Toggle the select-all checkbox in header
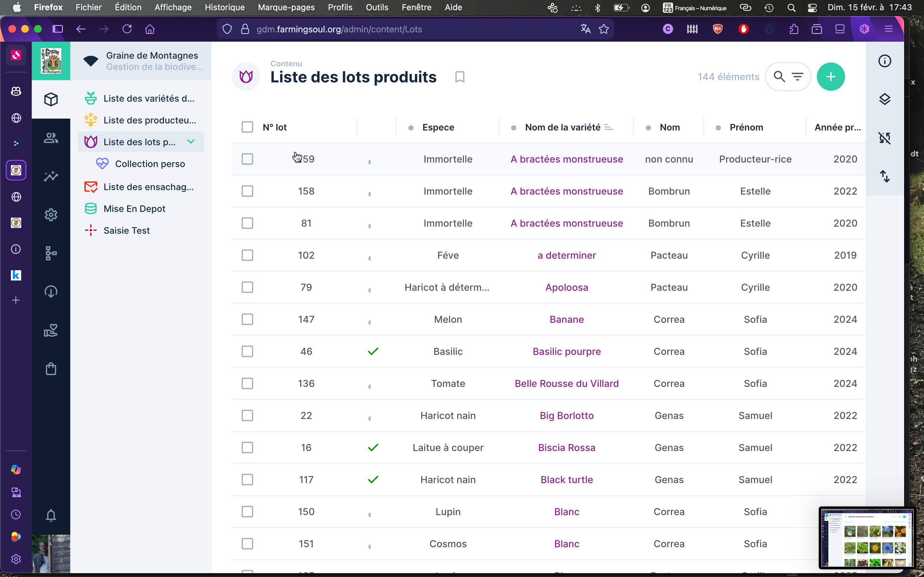Screen dimensions: 924x577 (247, 127)
